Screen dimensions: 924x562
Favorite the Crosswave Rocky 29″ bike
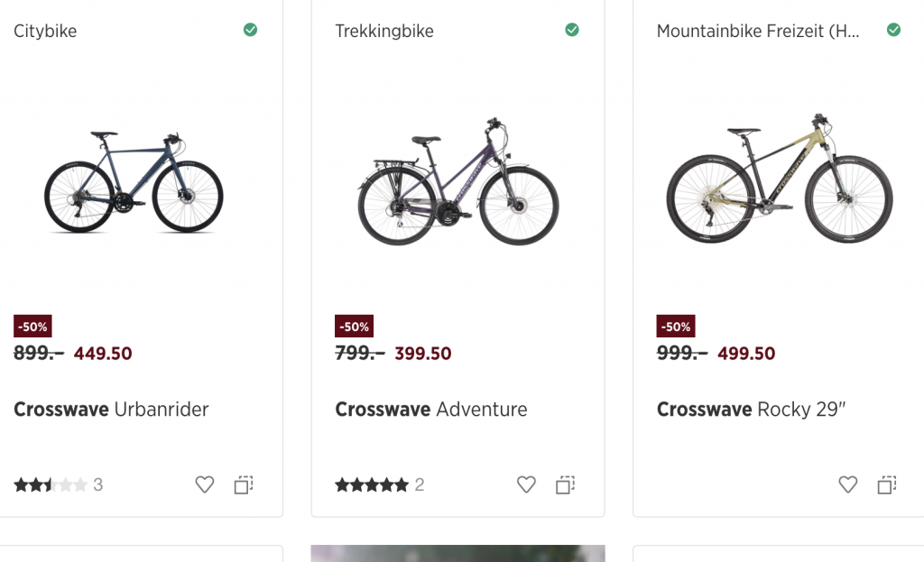[848, 484]
